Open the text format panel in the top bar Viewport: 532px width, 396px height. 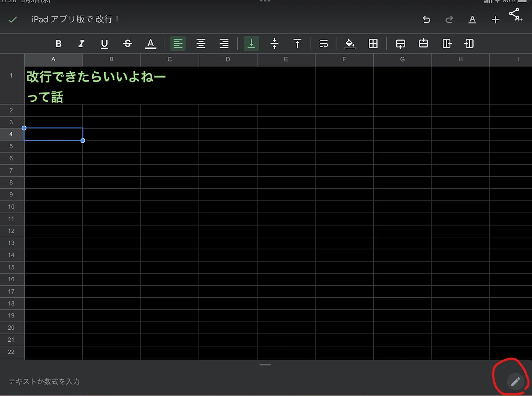point(472,20)
